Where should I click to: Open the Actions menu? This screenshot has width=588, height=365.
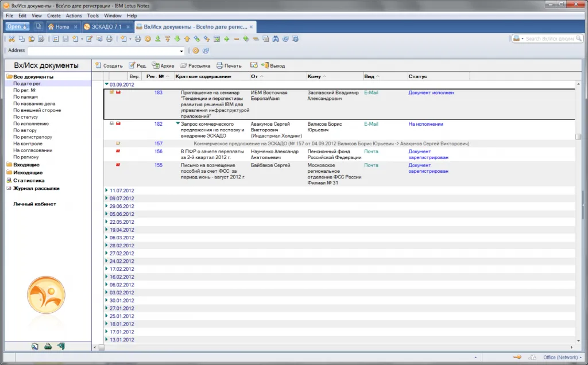click(73, 15)
